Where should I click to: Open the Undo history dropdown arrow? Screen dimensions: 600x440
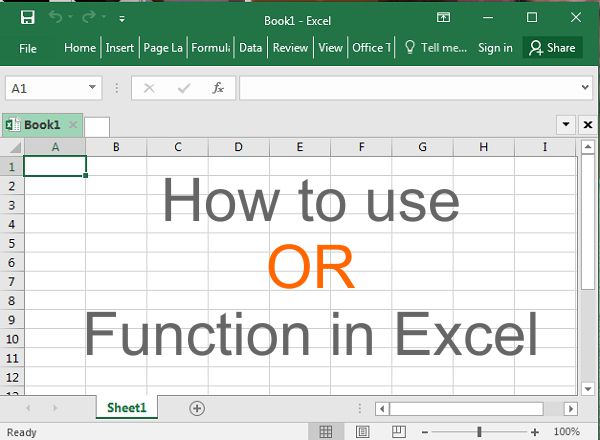click(x=70, y=17)
